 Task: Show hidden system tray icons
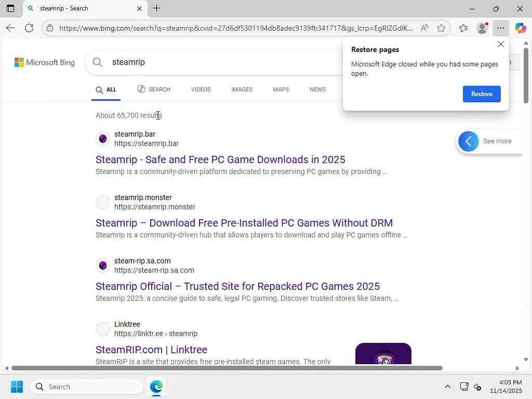(448, 387)
